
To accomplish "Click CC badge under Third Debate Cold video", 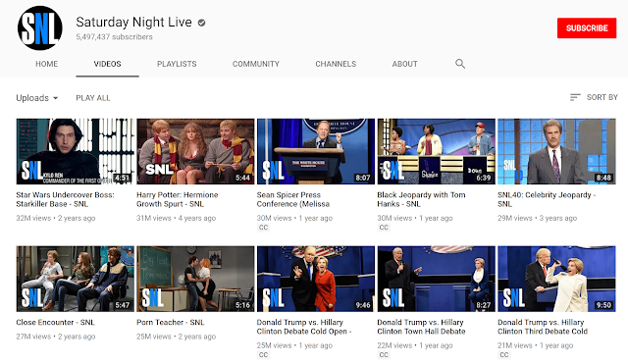I will tap(504, 355).
